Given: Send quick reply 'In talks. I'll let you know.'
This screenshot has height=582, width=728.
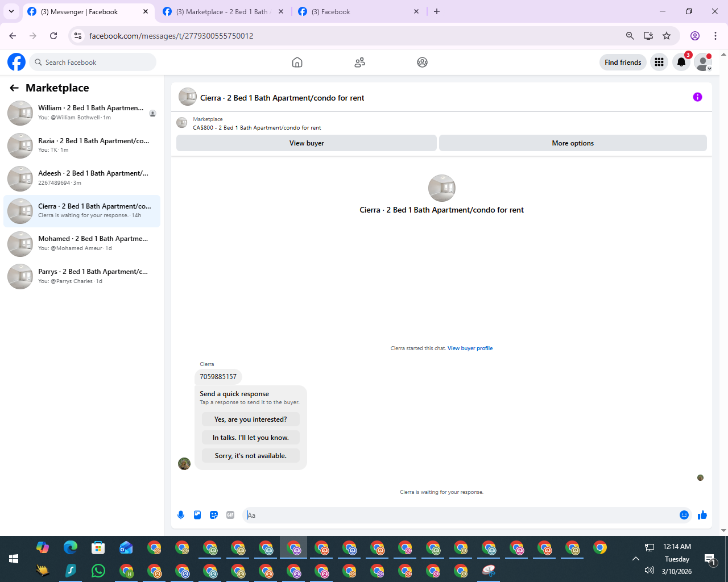Looking at the screenshot, I should pyautogui.click(x=251, y=438).
